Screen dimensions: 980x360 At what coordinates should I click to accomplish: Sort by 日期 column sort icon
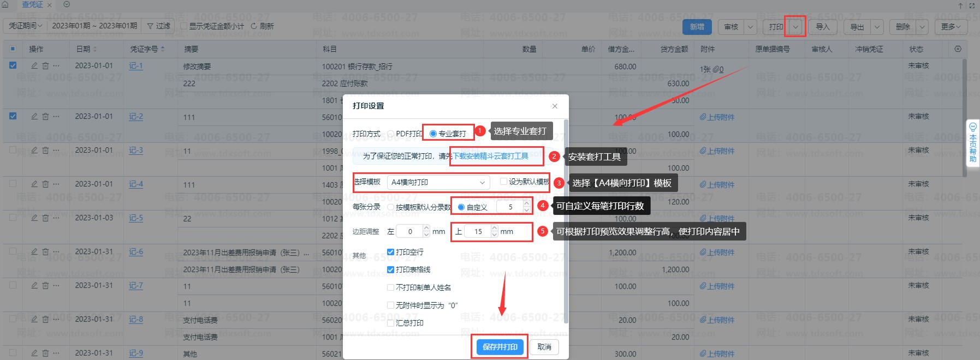tap(95, 49)
